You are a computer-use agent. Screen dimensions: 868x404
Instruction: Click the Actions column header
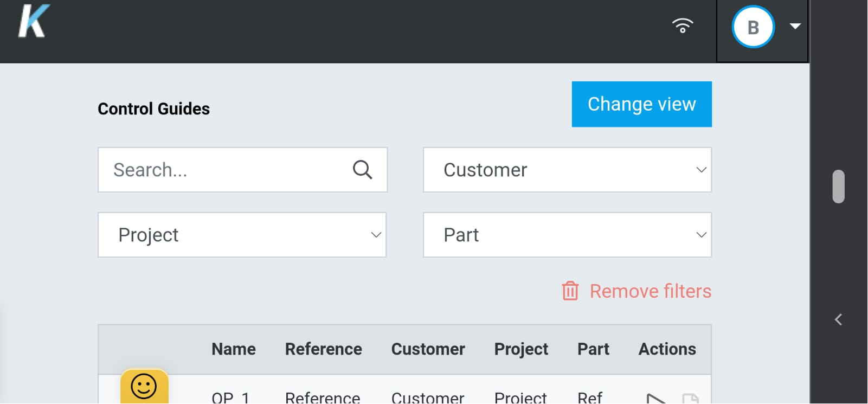(667, 349)
